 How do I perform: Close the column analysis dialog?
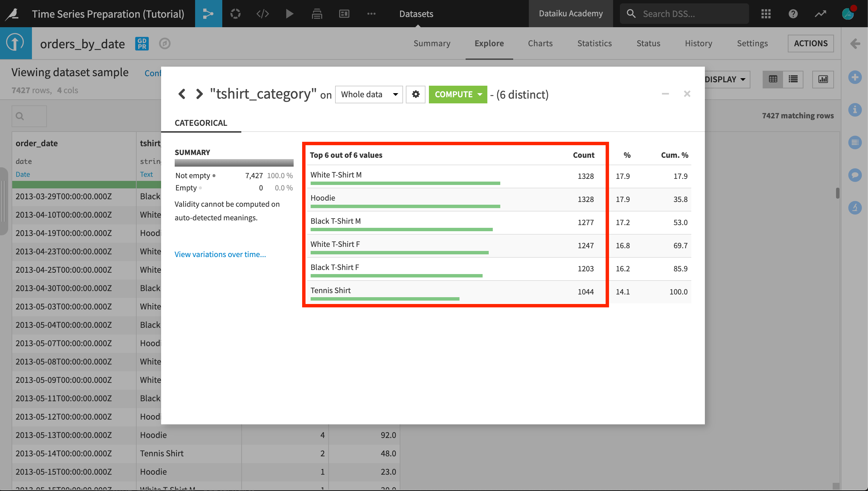[687, 94]
